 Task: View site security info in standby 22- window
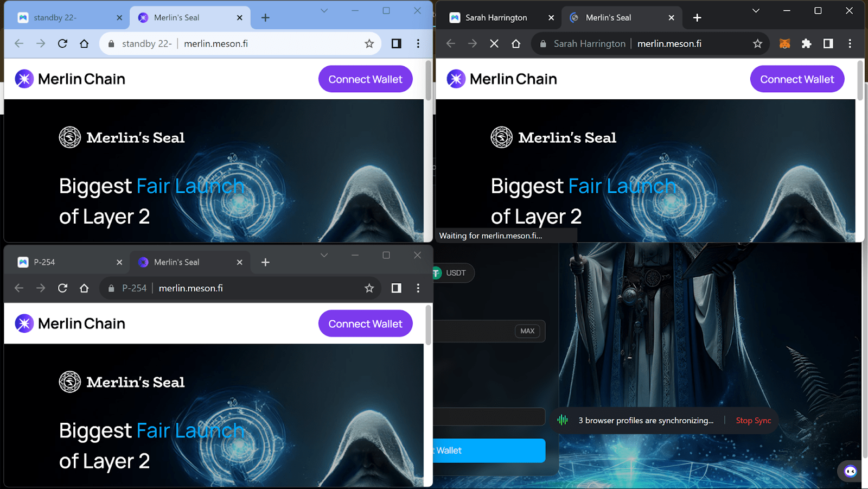click(111, 44)
